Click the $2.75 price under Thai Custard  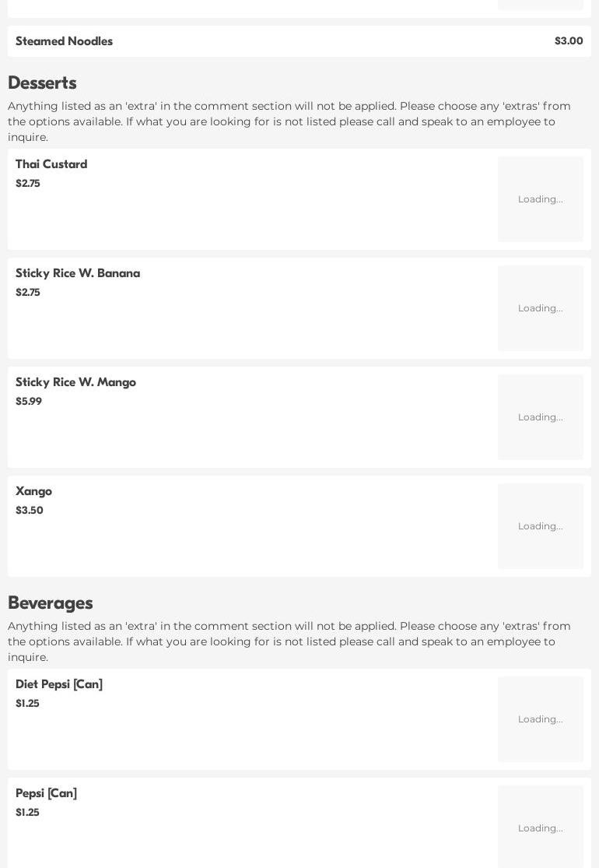28,184
